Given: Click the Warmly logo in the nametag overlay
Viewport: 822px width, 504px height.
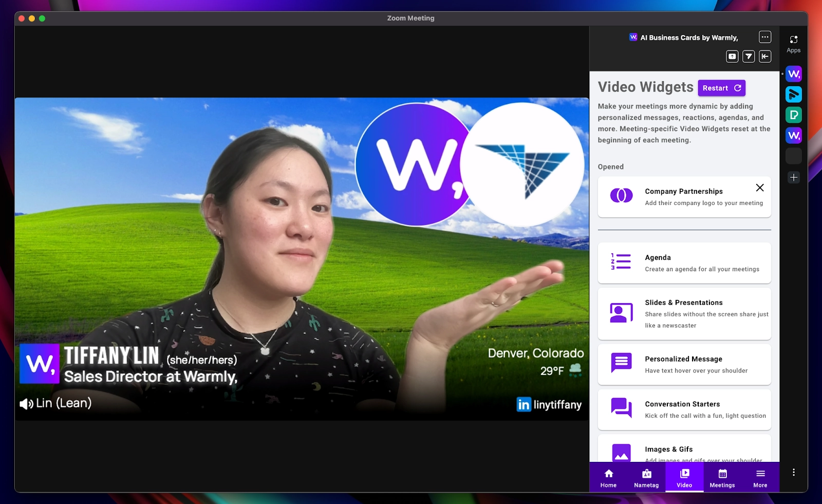Looking at the screenshot, I should pyautogui.click(x=40, y=364).
